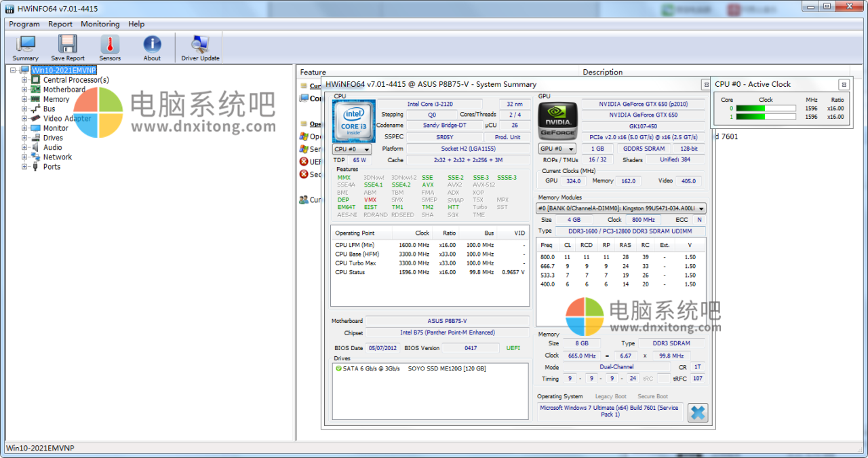Click the Central Processor(s) chip icon
The height and width of the screenshot is (458, 868).
click(36, 80)
